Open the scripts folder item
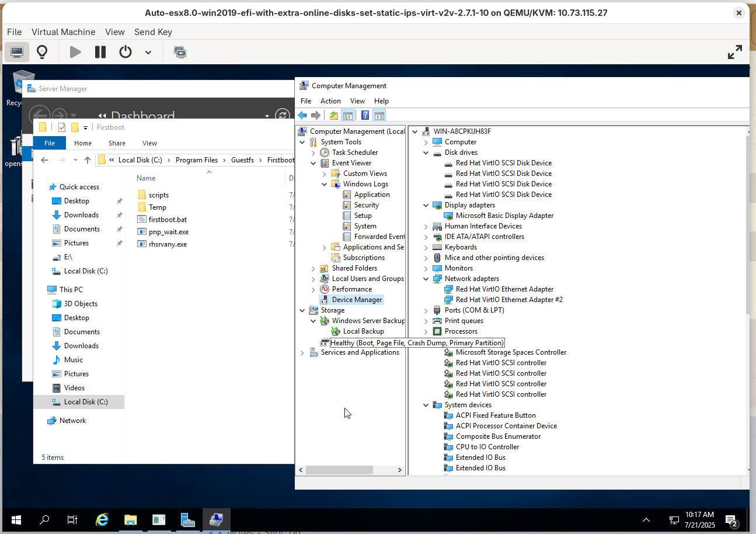This screenshot has width=756, height=534. point(158,195)
